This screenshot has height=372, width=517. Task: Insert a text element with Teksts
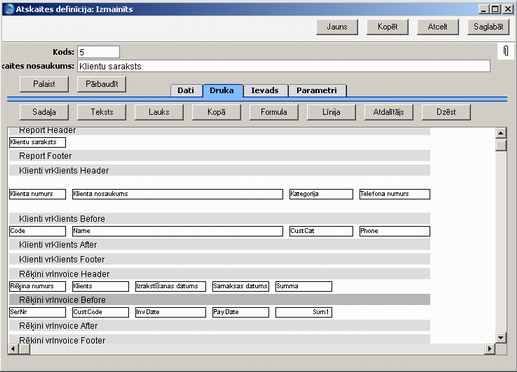tap(102, 112)
